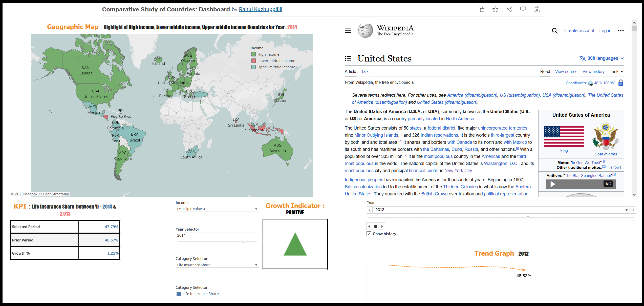
Task: Step playback backward in Year control
Action: [369, 226]
